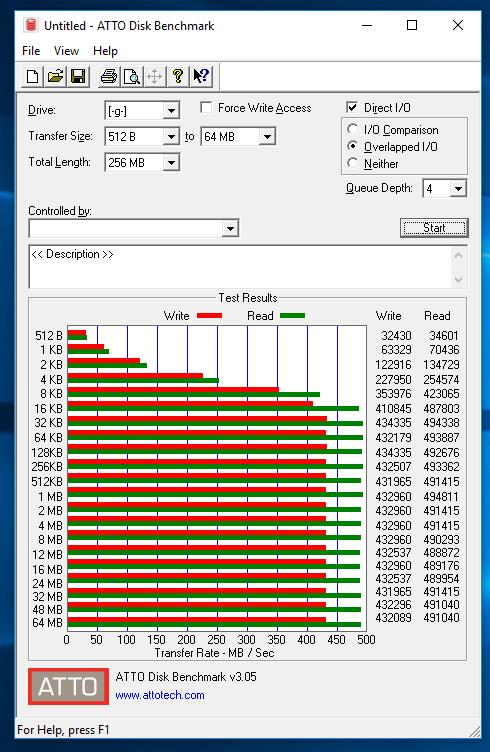The height and width of the screenshot is (752, 490).
Task: Click the red Write legend swatch
Action: (210, 316)
